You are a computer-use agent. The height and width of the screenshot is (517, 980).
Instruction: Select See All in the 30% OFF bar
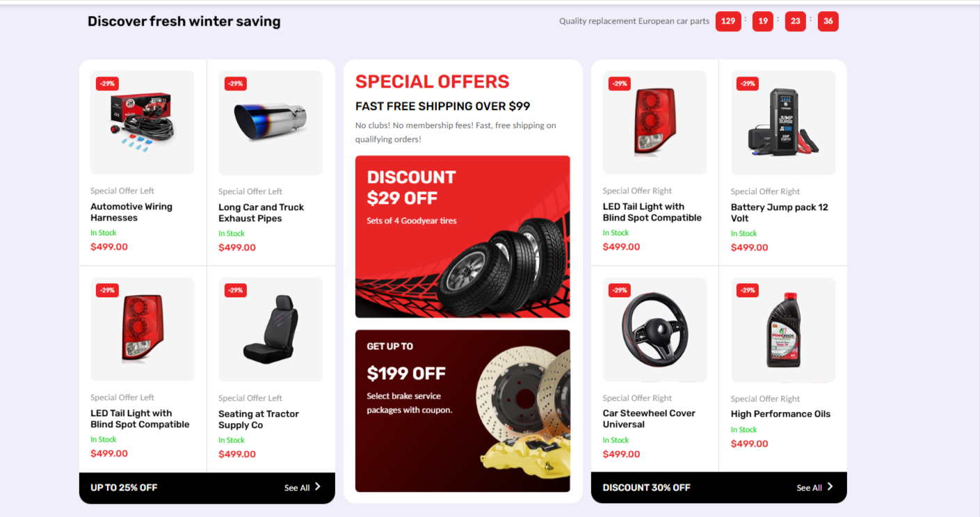click(810, 488)
